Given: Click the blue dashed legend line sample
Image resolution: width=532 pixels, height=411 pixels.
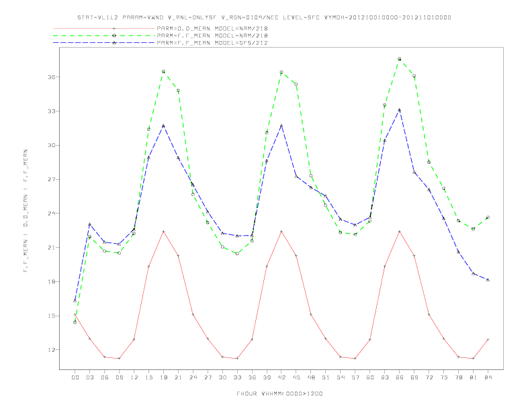Looking at the screenshot, I should [x=104, y=43].
